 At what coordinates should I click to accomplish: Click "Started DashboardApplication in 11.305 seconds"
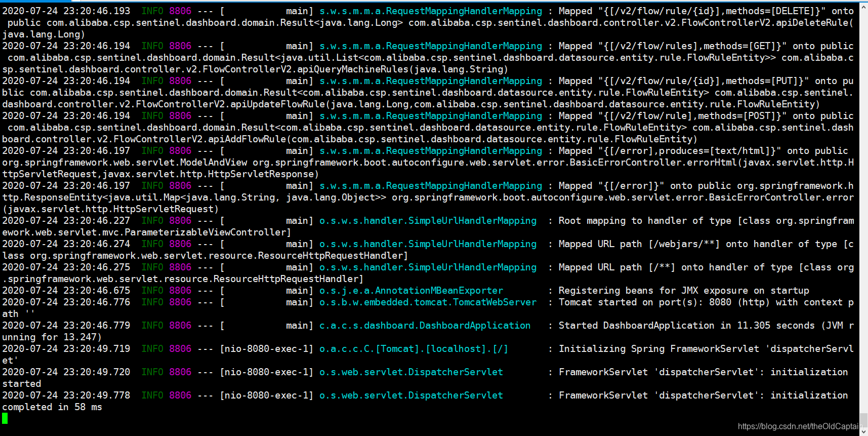687,326
